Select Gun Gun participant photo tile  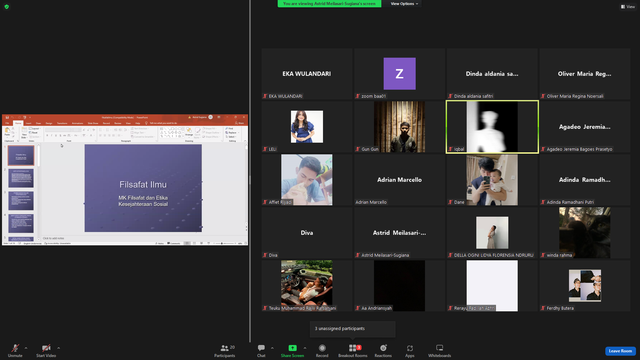(x=400, y=127)
